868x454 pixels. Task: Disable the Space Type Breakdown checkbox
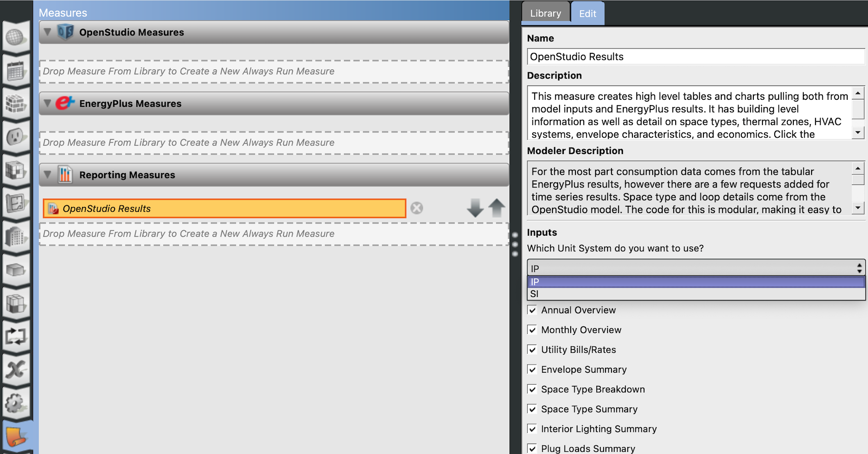[532, 389]
